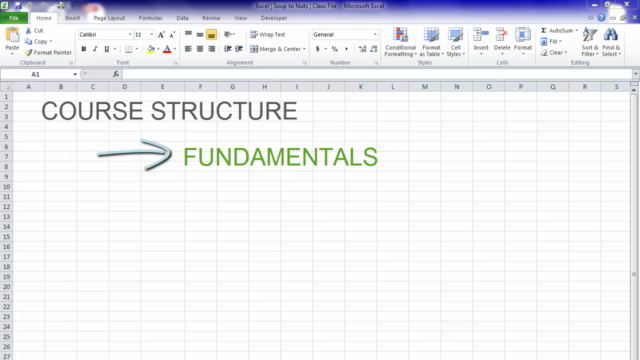
Task: Click inside the formula bar
Action: click(376, 74)
